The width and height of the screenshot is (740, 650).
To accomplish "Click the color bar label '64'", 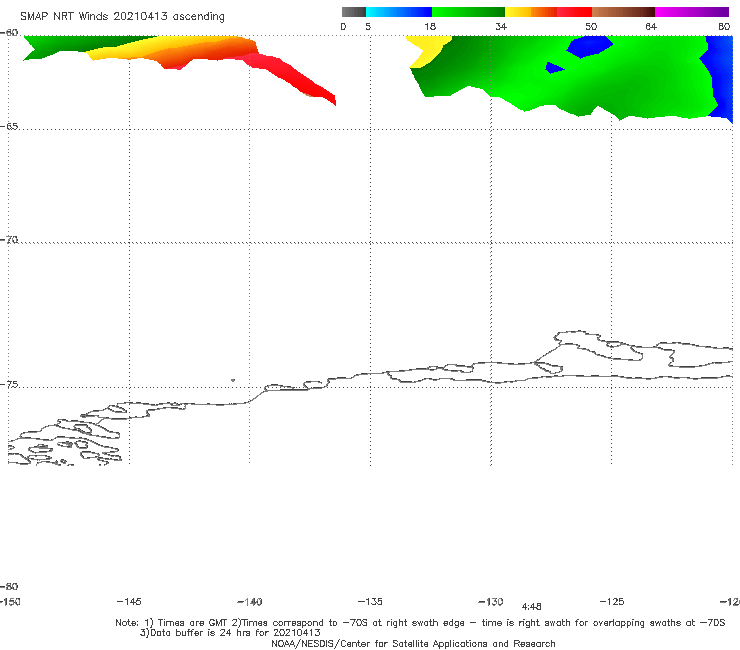I will coord(651,26).
